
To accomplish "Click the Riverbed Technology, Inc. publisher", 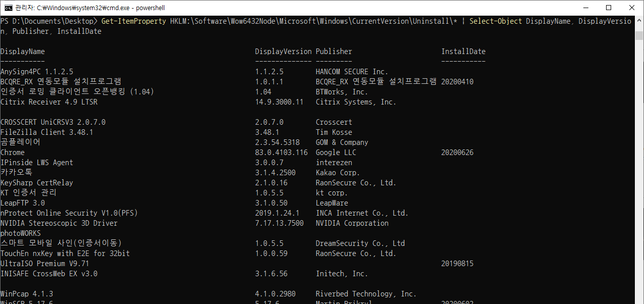I will pos(366,294).
